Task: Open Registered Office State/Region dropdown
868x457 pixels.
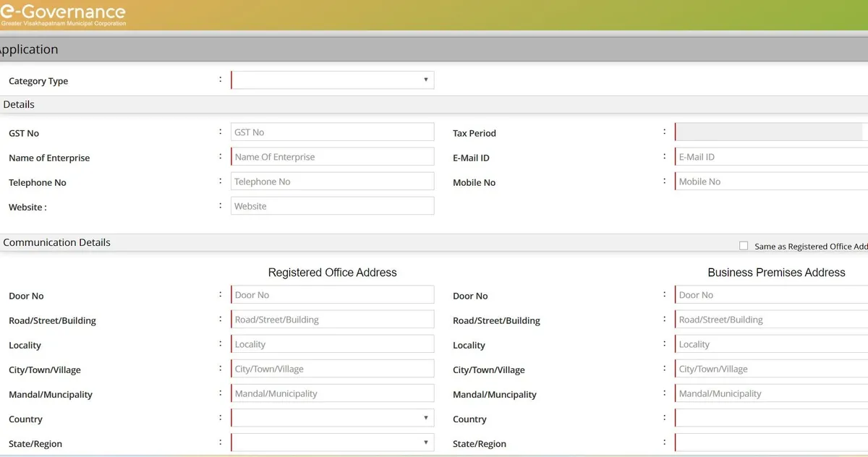Action: tap(332, 443)
